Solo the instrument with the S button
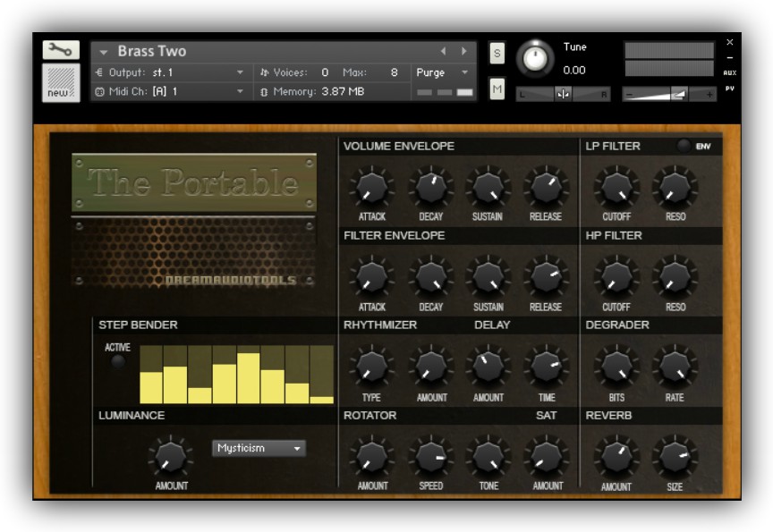The image size is (773, 532). 497,54
